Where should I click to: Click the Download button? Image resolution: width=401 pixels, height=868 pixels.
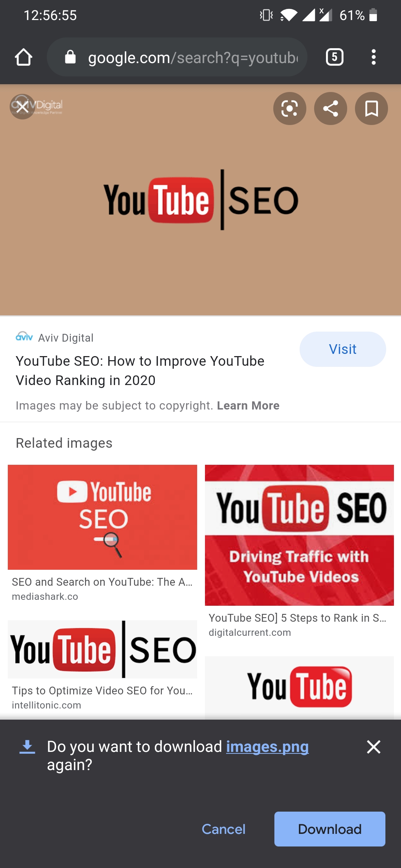(x=330, y=829)
